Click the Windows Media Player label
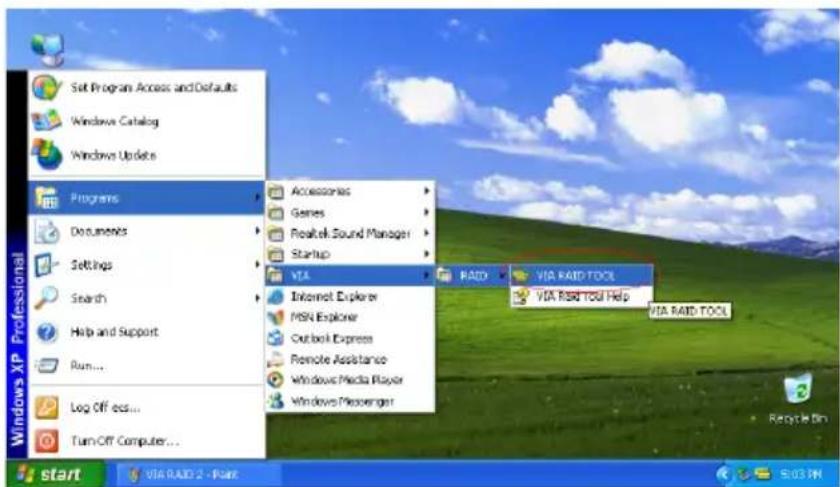The image size is (840, 487). click(x=347, y=380)
